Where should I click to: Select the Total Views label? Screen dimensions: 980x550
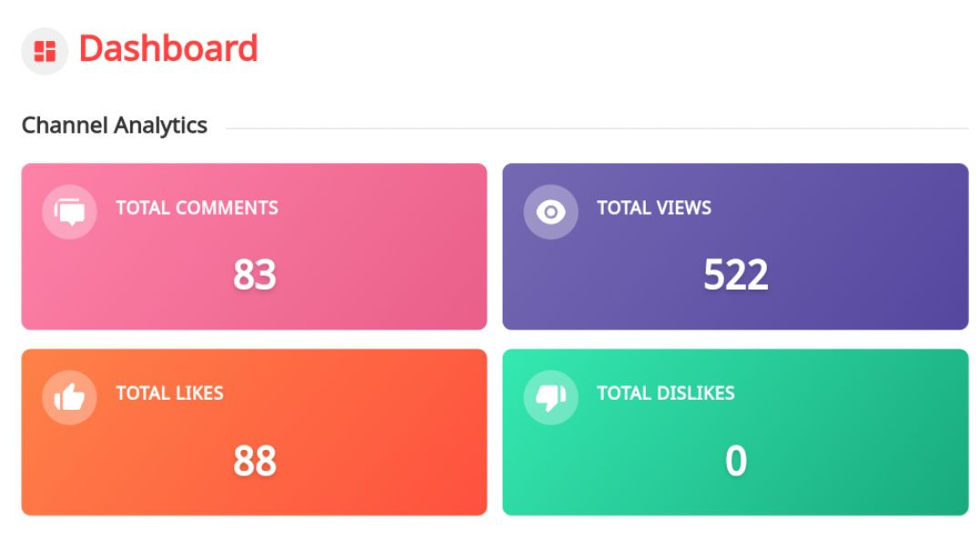click(x=654, y=209)
